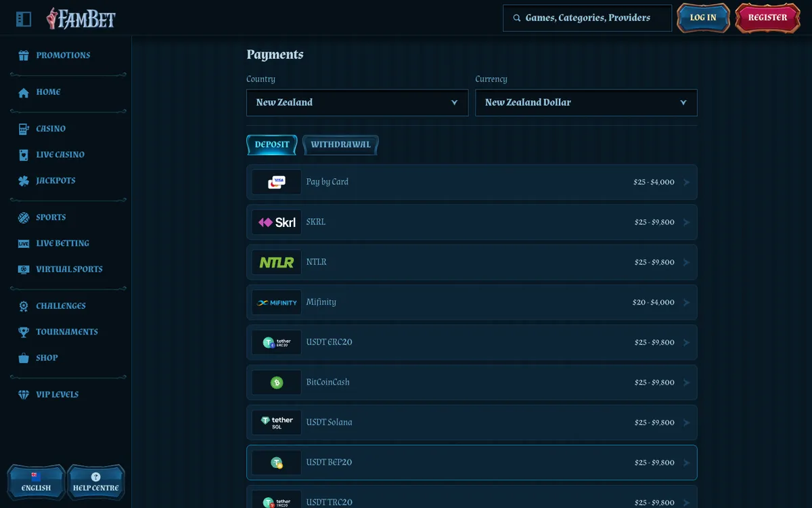Select the Casino slot machine icon
The image size is (812, 508).
tap(24, 129)
